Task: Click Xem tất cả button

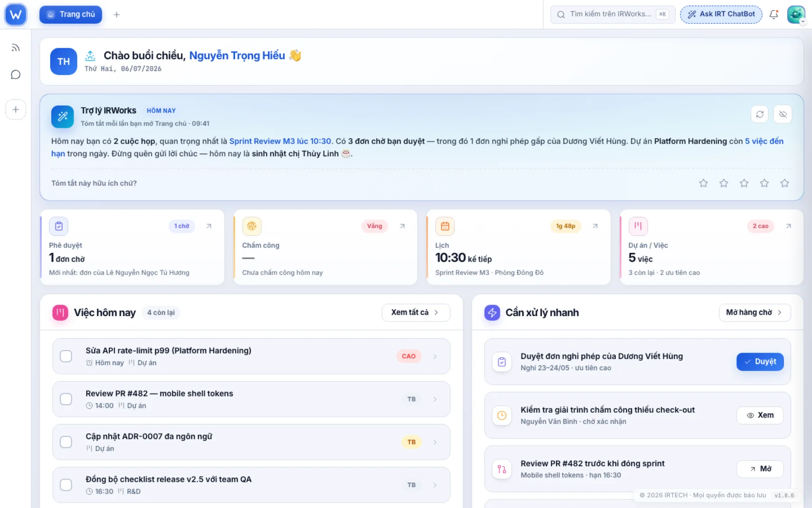Action: pyautogui.click(x=415, y=312)
